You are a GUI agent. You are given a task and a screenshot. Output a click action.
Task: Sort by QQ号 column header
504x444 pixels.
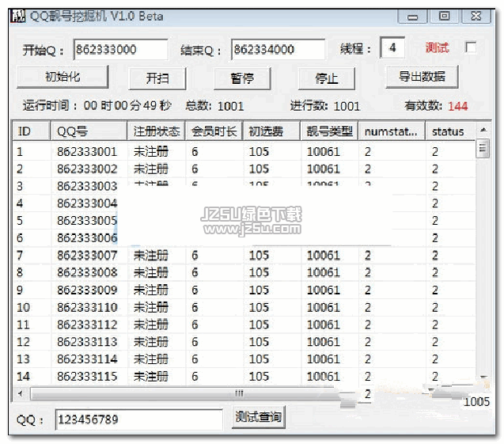pos(89,131)
